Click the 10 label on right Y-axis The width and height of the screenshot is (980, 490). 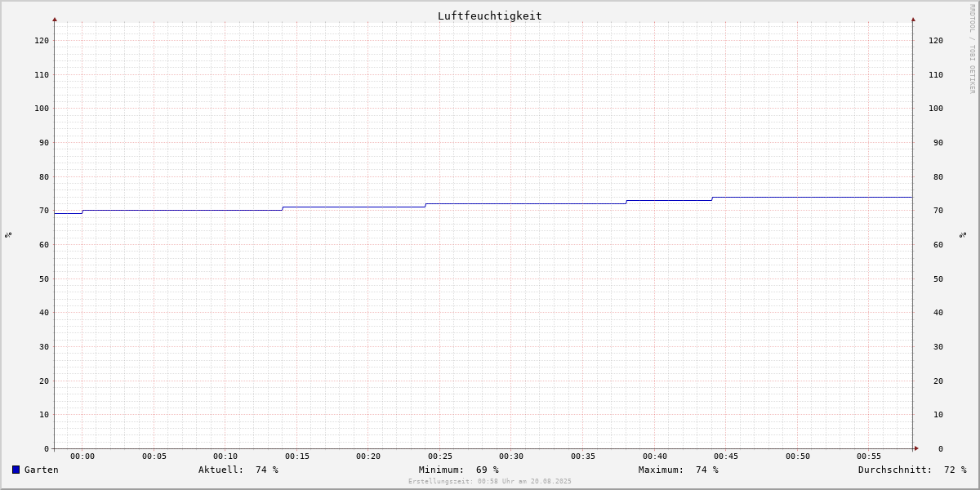[938, 414]
